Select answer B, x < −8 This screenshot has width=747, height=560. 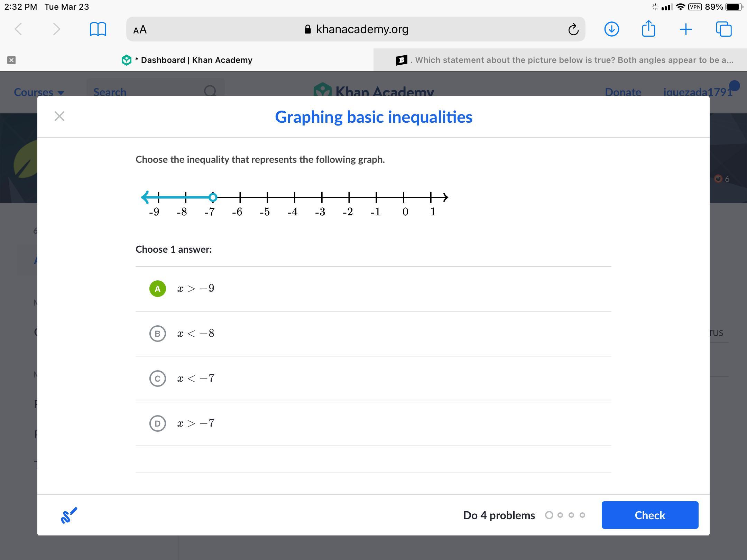coord(158,334)
